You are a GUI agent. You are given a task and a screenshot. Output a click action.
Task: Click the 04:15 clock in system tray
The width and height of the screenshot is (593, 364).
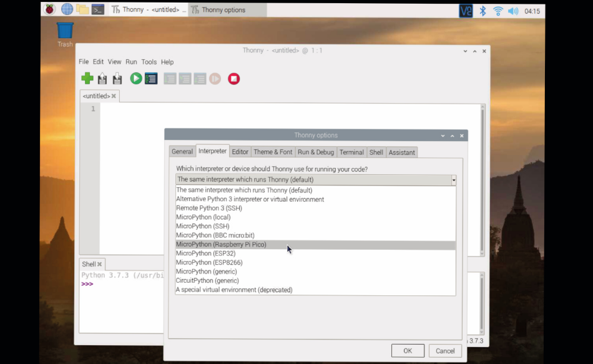click(x=532, y=11)
